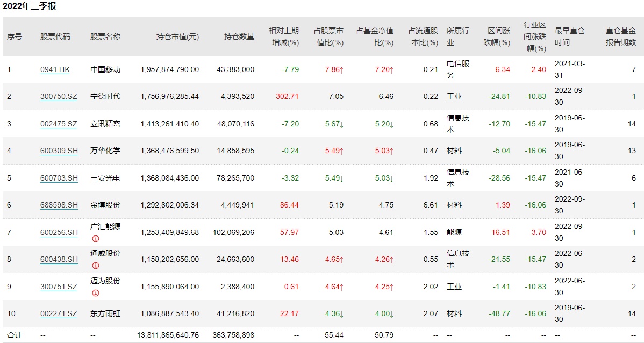Click the 2021-03-31 earliest holding date
Viewport: 644px width, 343px height.
[x=570, y=69]
